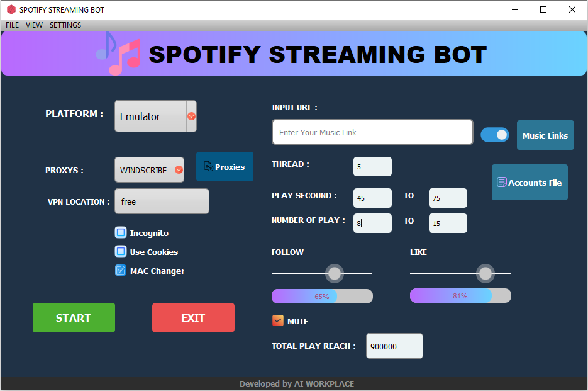Click the Enter Your Music Link field

point(372,132)
